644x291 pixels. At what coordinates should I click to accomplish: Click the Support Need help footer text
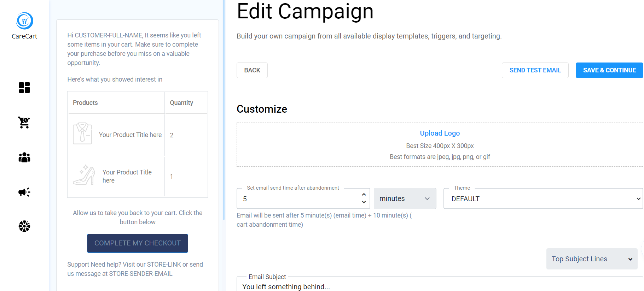pos(135,269)
